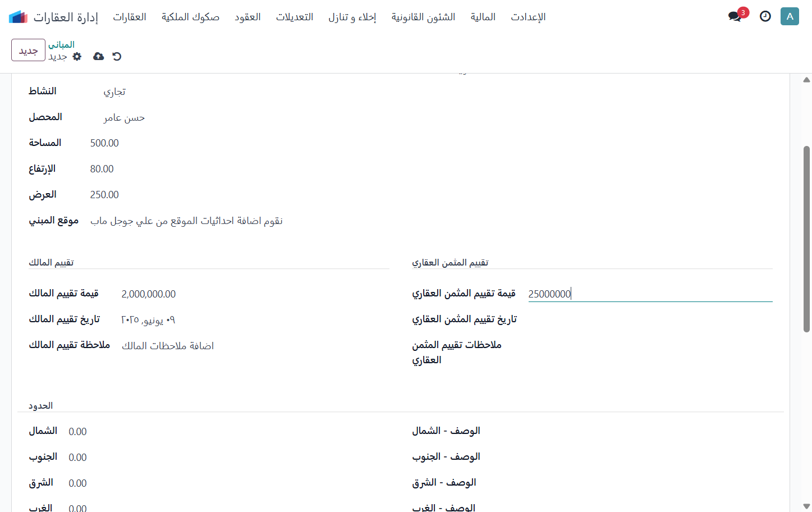Viewport: 812px width, 512px height.
Task: Open the conversations chat icon with badge
Action: tap(735, 16)
